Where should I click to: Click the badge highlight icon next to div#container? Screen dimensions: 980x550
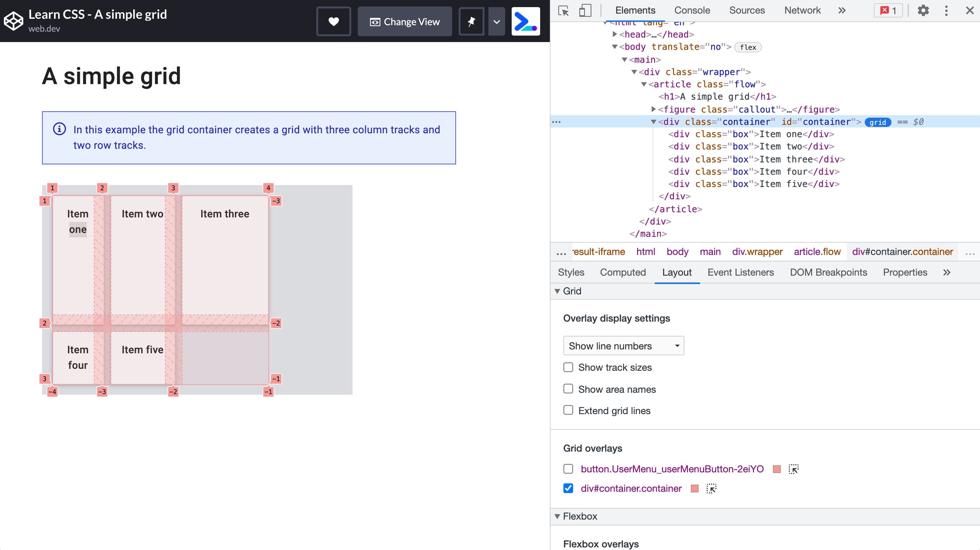[x=712, y=488]
